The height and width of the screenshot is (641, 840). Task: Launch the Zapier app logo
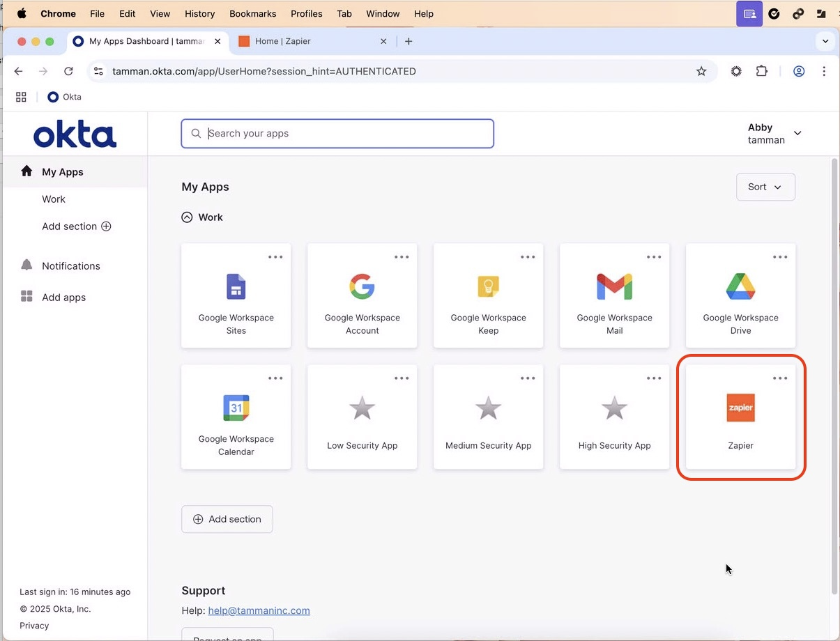(x=740, y=408)
